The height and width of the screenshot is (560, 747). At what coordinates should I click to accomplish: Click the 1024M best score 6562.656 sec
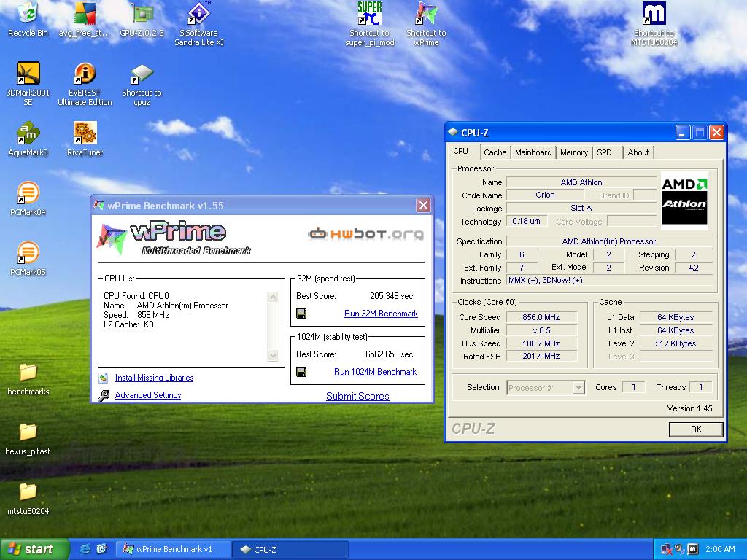[x=390, y=354]
